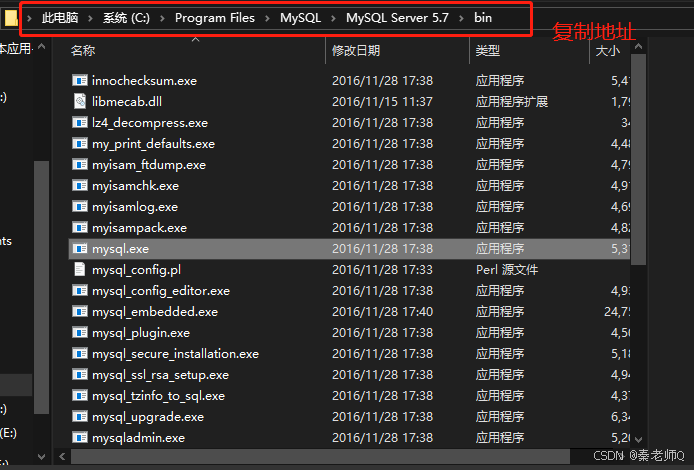
Task: Click file list scrollbar down arrow
Action: [638, 439]
